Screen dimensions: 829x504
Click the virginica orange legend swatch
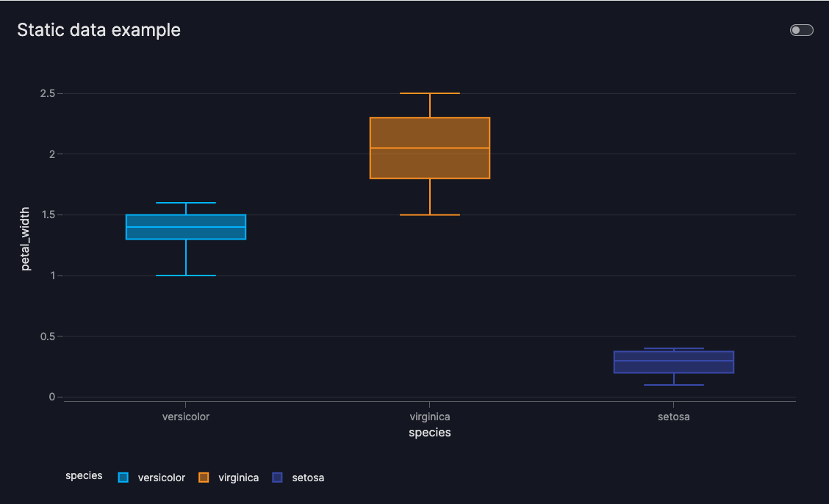(204, 478)
